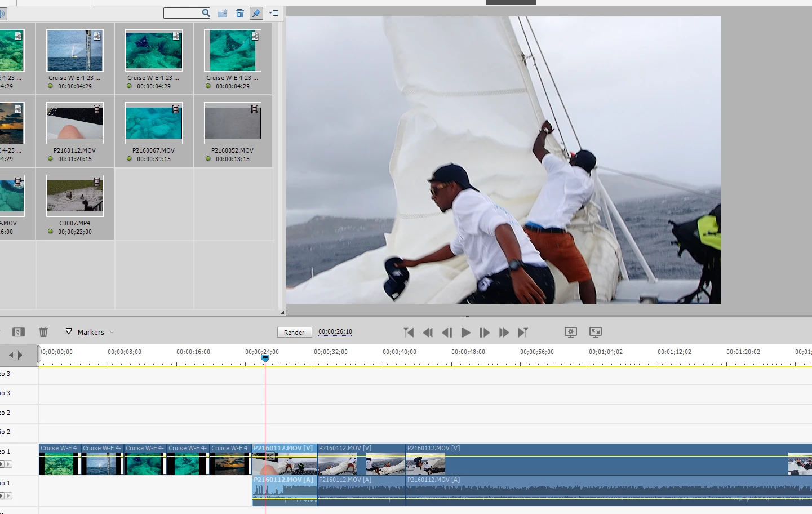This screenshot has height=514, width=812.
Task: Click next keyframe arrow on video track 1
Action: click(x=8, y=464)
